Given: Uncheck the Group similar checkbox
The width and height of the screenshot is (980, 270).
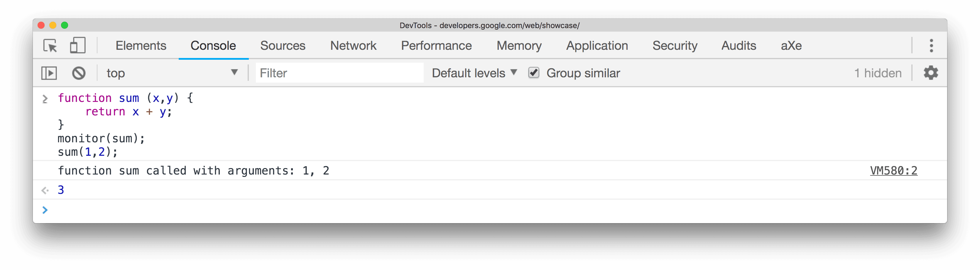Looking at the screenshot, I should 534,73.
